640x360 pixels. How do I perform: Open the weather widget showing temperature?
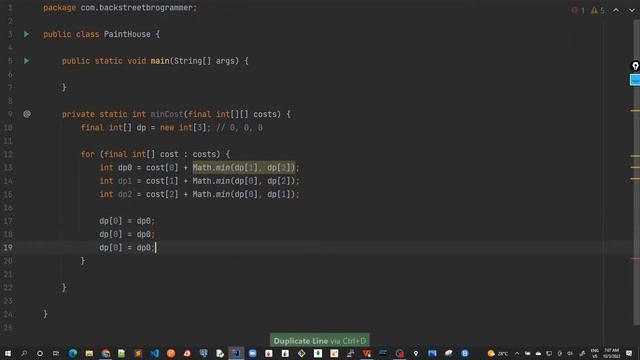498,353
